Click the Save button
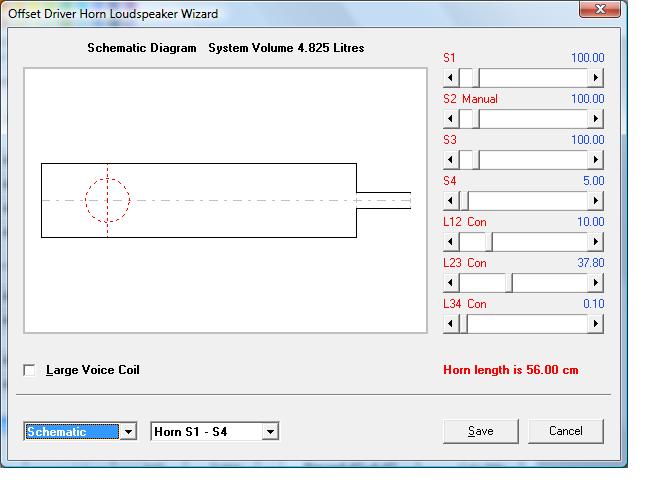This screenshot has height=490, width=648. pyautogui.click(x=481, y=431)
